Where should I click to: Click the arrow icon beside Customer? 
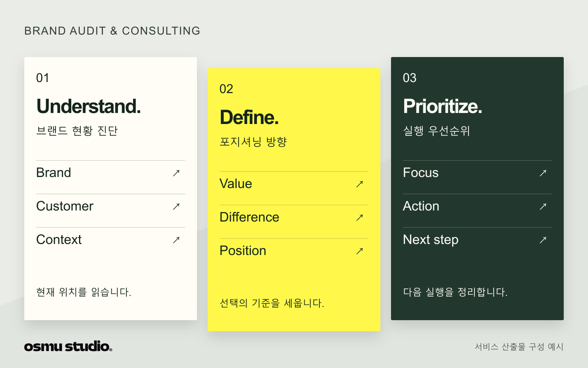coord(176,206)
